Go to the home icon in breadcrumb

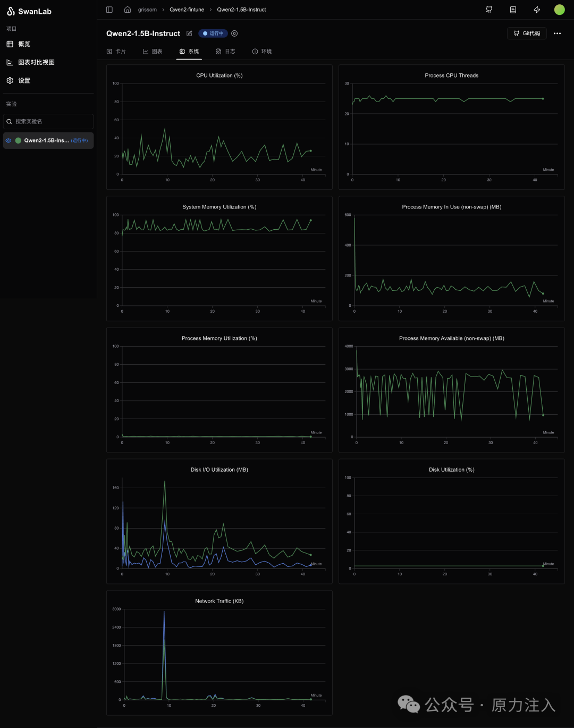[x=128, y=10]
